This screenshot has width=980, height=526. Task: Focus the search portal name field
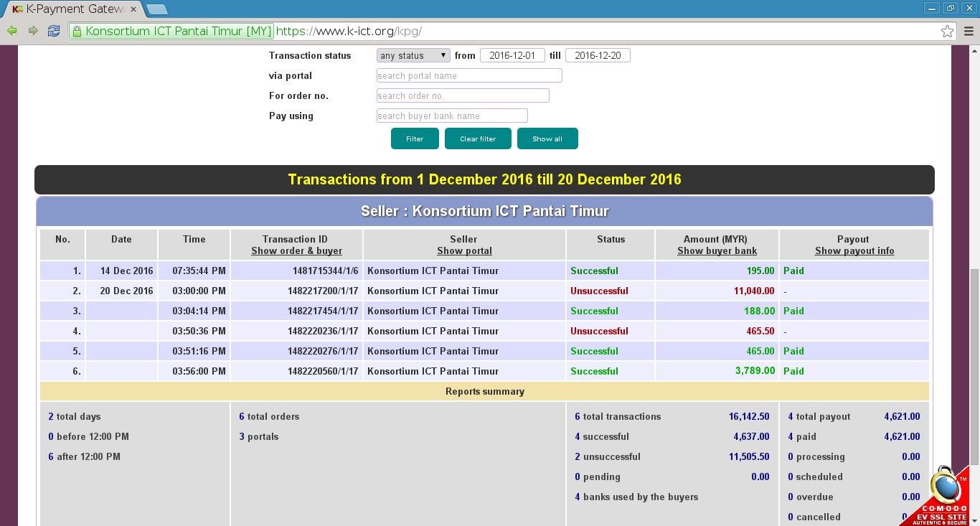coord(469,75)
